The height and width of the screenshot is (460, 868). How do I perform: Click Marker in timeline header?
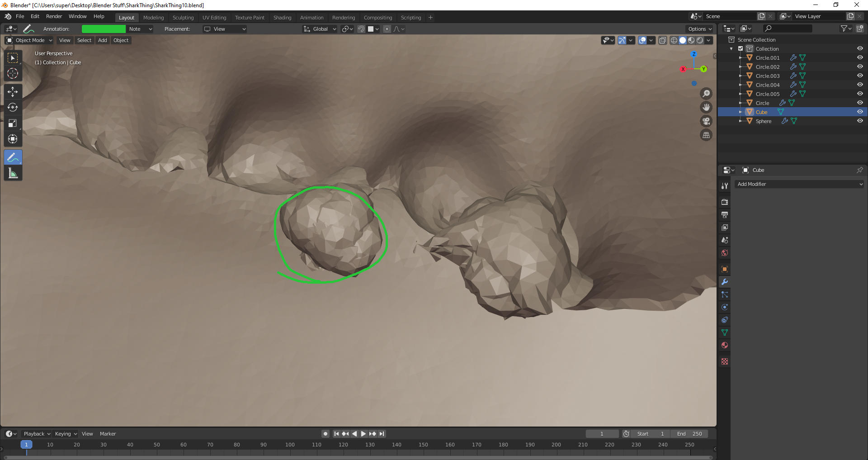108,434
